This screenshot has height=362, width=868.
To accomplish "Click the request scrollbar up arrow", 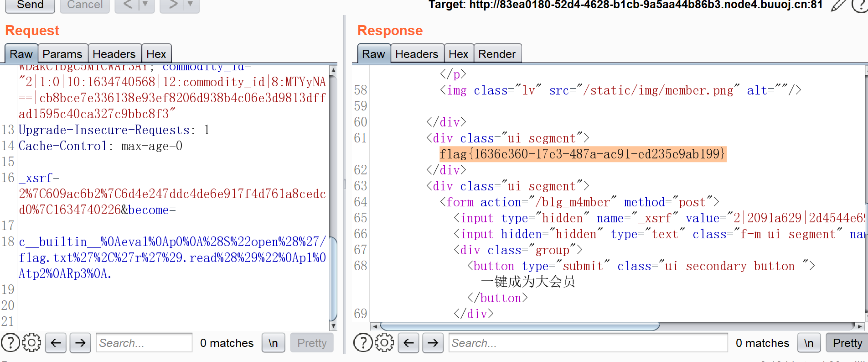I will point(333,70).
